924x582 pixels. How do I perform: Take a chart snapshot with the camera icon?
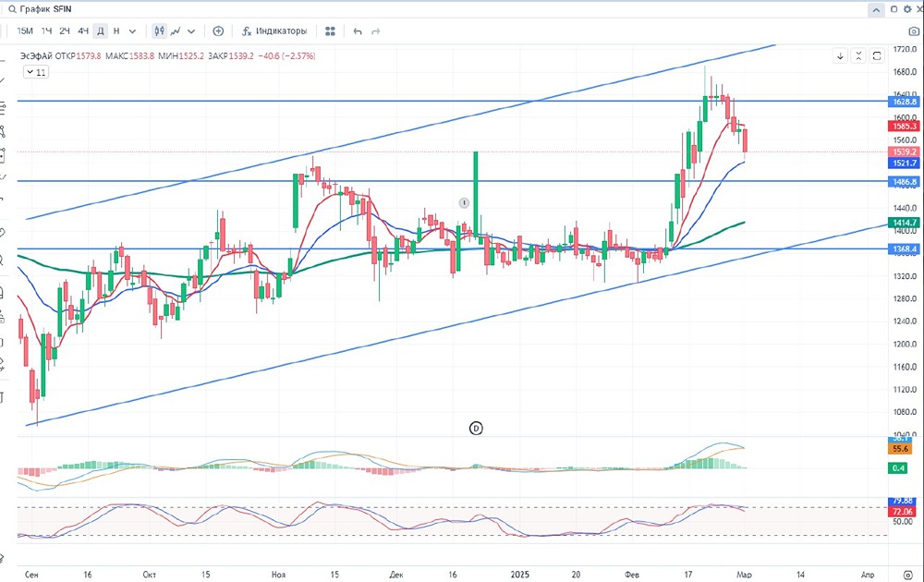coord(914,31)
